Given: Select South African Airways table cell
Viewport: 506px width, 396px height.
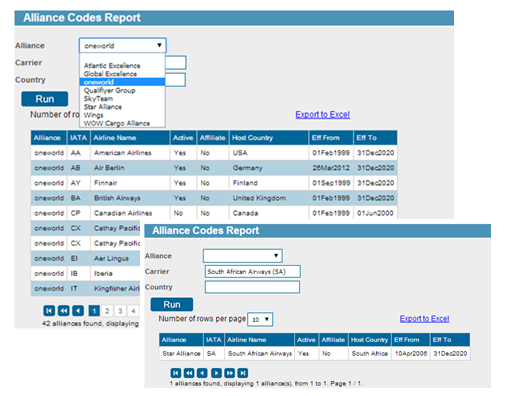Looking at the screenshot, I should pyautogui.click(x=259, y=353).
